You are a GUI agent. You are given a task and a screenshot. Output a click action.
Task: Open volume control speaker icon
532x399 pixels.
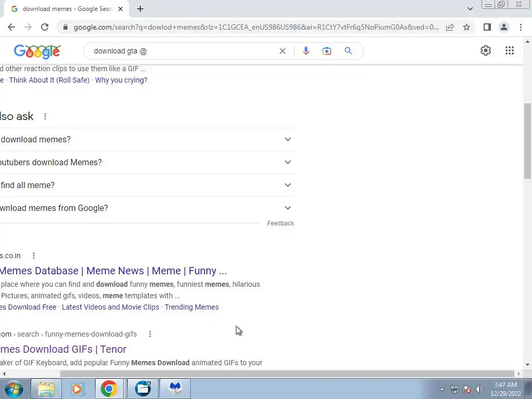[x=479, y=389]
